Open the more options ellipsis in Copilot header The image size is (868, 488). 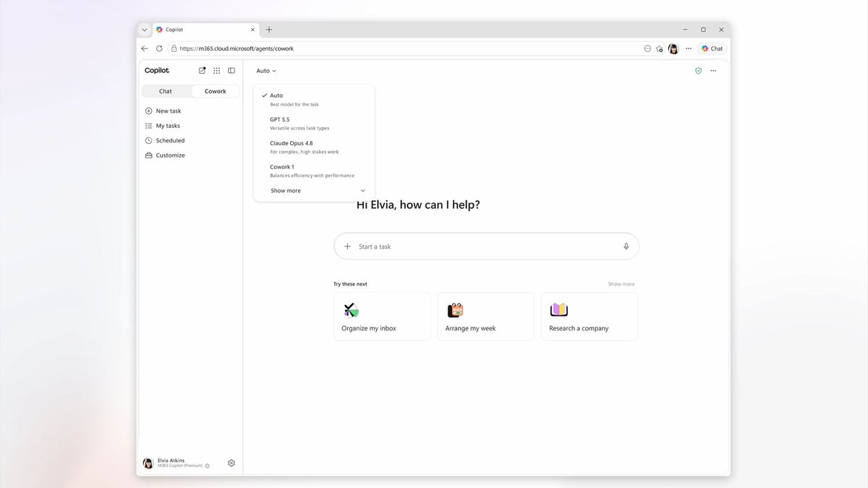click(713, 71)
